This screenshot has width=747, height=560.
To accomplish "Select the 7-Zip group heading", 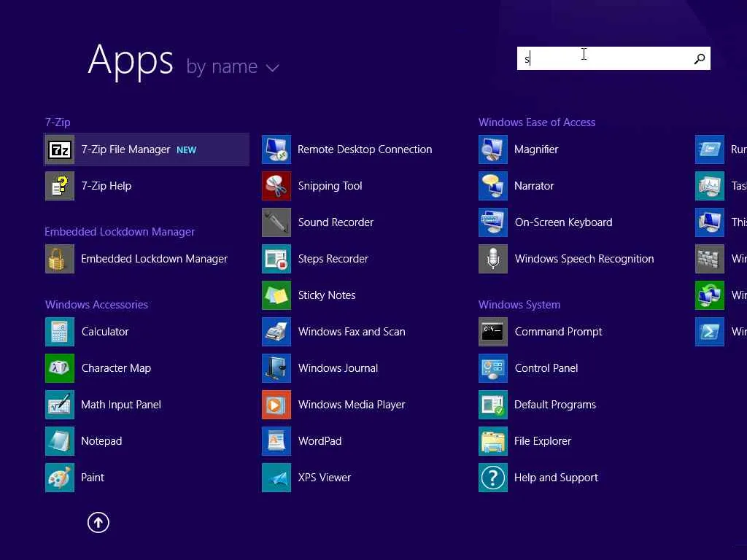I will 58,122.
